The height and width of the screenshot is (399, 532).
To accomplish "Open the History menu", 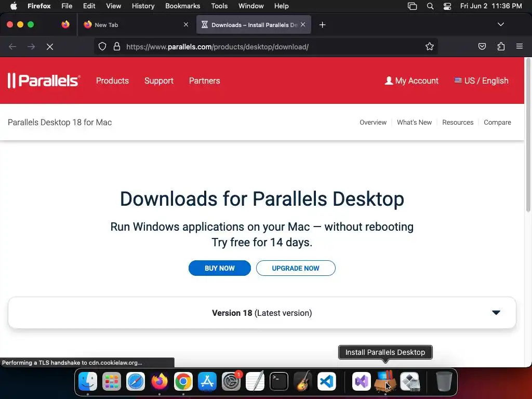I will [x=143, y=6].
